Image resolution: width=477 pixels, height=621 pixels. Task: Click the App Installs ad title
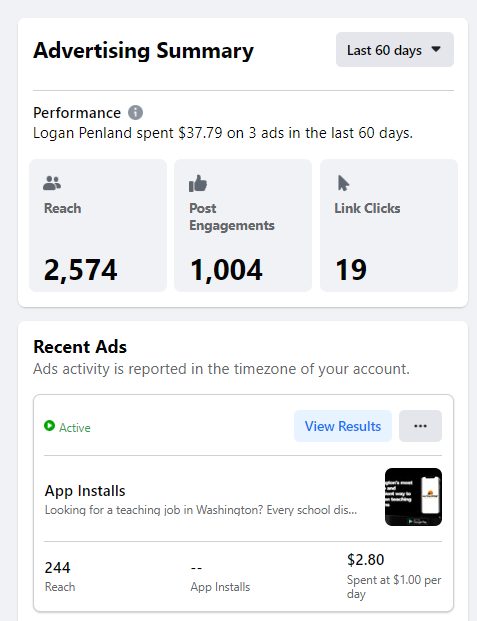click(x=85, y=491)
